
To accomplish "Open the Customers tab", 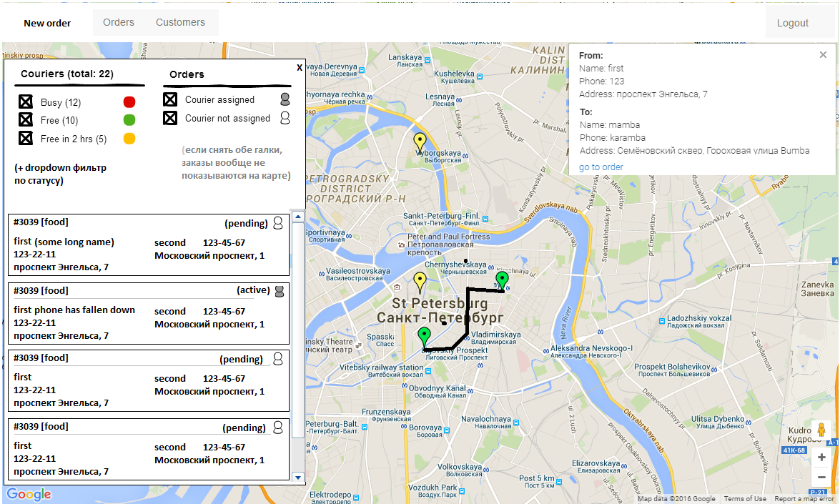I will [x=180, y=22].
